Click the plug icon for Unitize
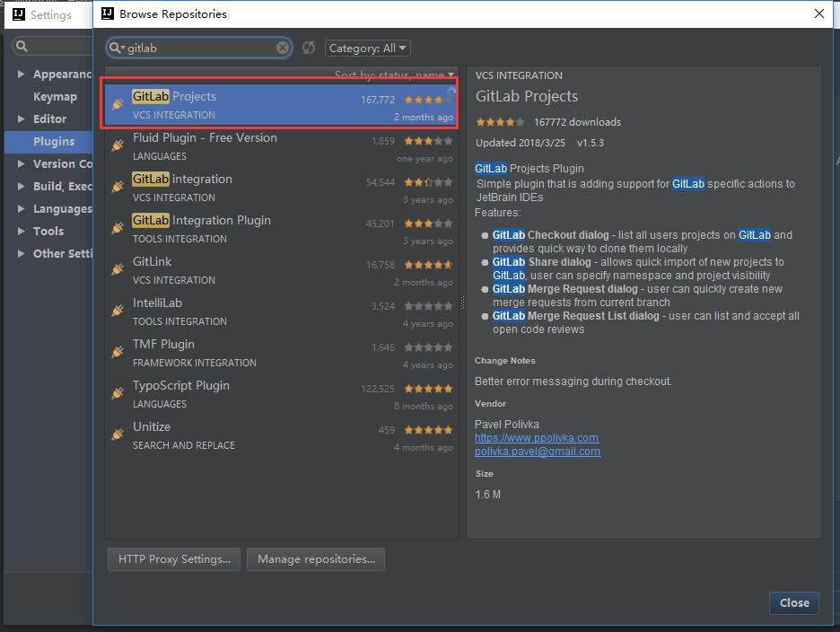Image resolution: width=840 pixels, height=632 pixels. coord(118,434)
